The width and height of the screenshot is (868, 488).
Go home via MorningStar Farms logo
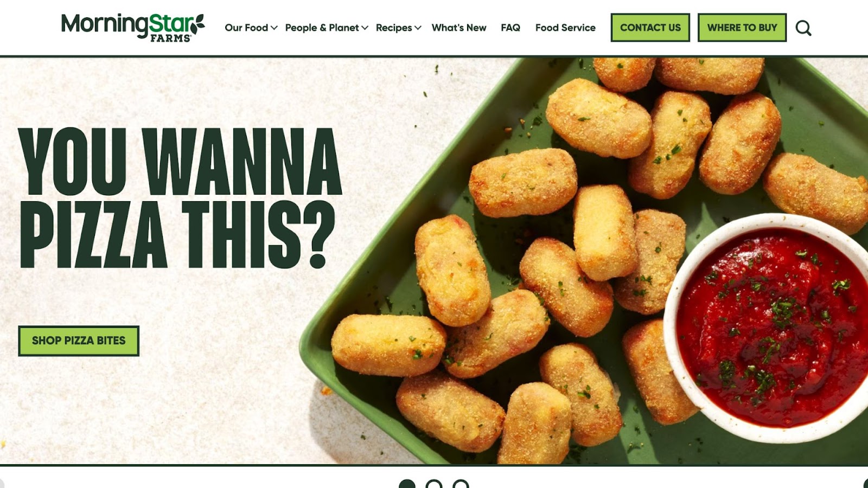point(133,28)
